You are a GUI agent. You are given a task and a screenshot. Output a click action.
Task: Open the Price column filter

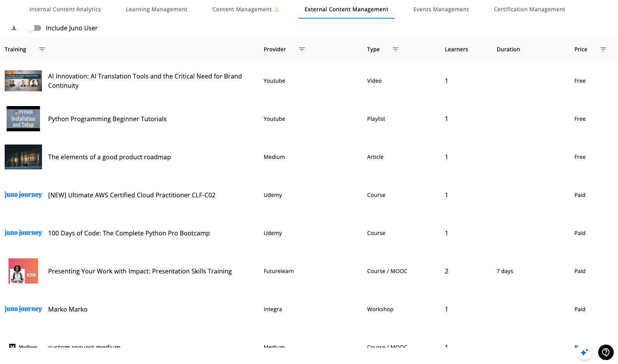603,49
